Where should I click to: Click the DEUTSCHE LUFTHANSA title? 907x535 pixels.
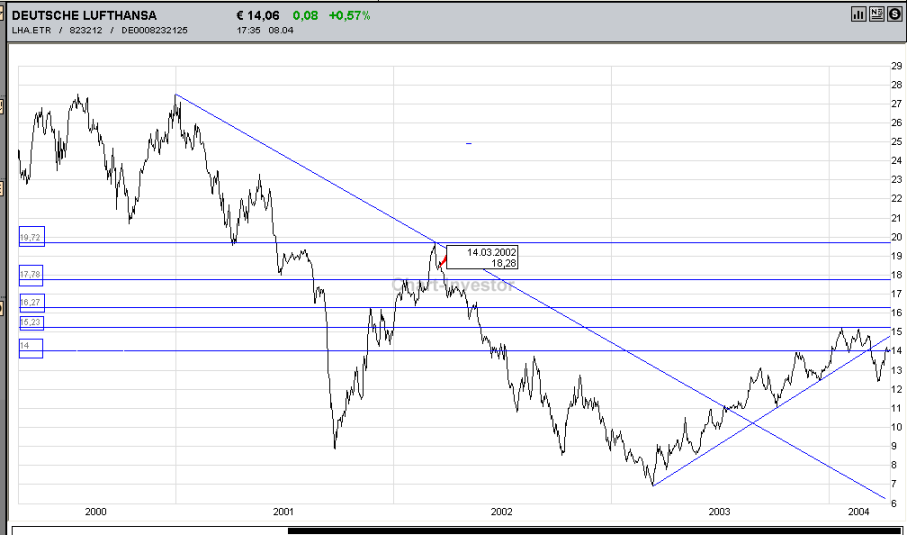[x=84, y=16]
